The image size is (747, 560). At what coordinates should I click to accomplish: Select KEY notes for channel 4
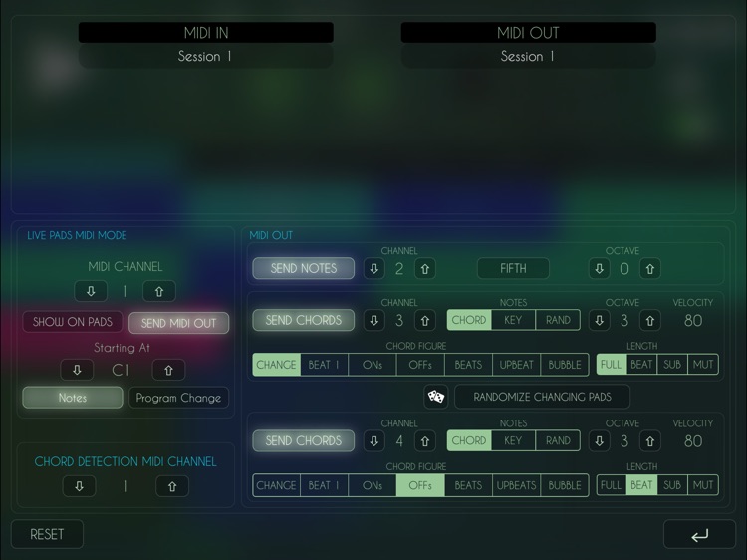click(x=513, y=440)
